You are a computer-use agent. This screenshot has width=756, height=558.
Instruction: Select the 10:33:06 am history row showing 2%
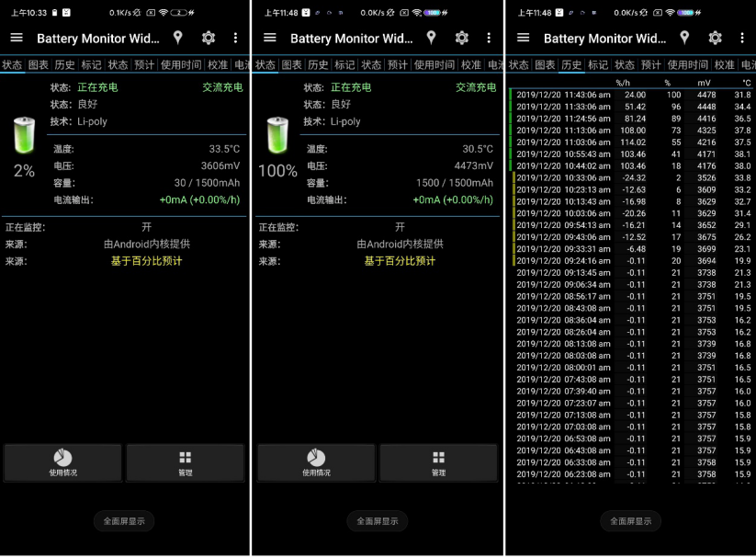(633, 178)
